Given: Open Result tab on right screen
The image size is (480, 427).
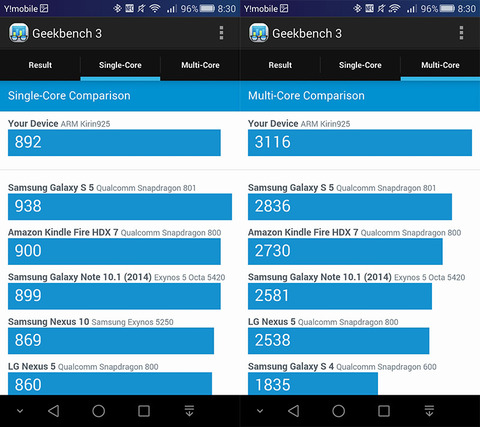Looking at the screenshot, I should click(x=280, y=65).
